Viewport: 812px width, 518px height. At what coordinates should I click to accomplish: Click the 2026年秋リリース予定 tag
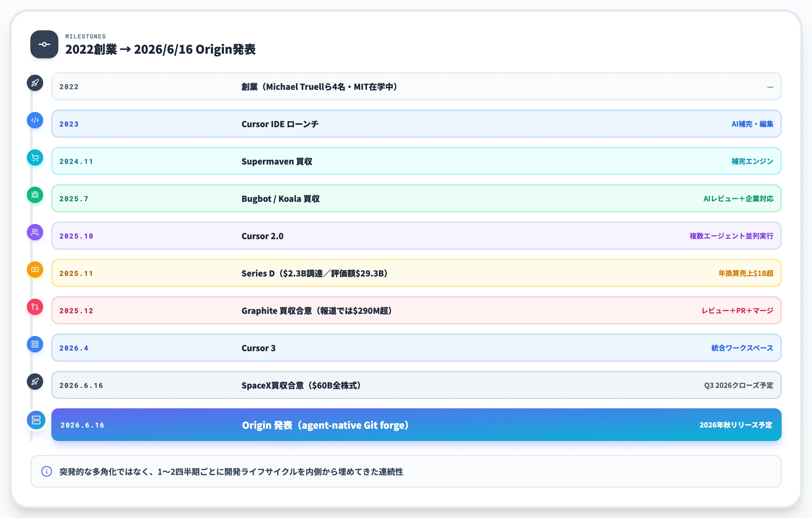click(736, 425)
